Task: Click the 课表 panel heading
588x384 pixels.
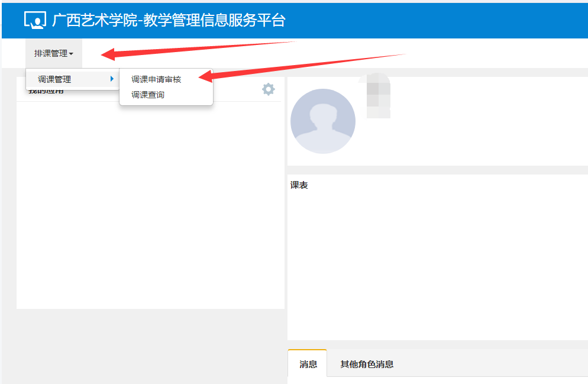Action: coord(299,186)
